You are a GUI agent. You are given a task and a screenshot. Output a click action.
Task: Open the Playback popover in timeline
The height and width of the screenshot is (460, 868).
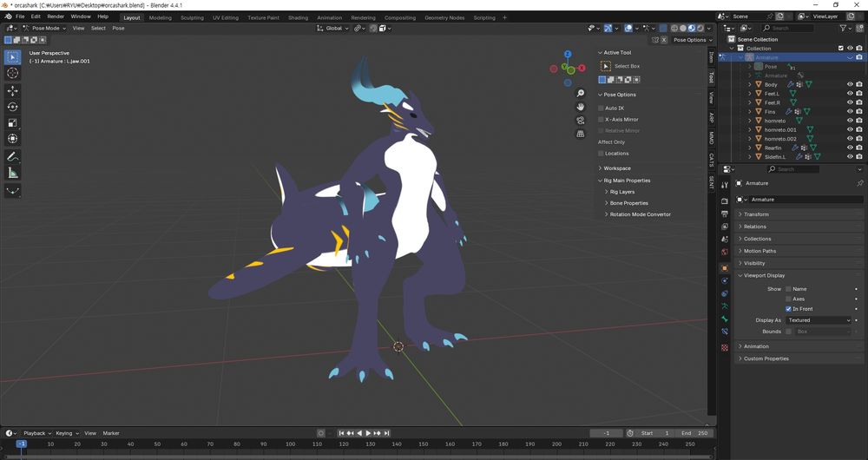[x=37, y=433]
